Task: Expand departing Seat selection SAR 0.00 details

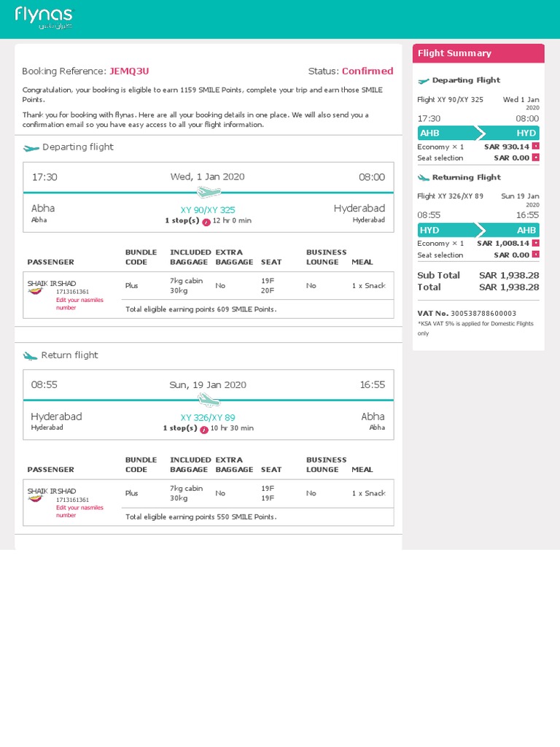Action: point(536,158)
